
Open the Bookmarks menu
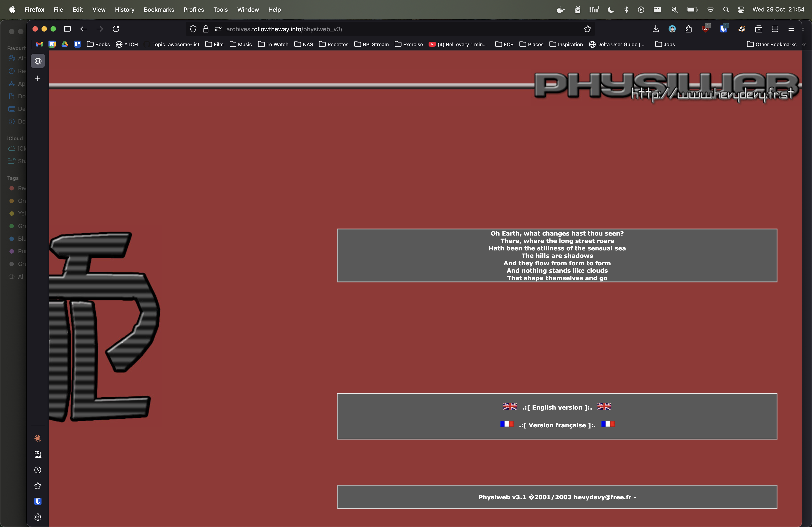(159, 9)
